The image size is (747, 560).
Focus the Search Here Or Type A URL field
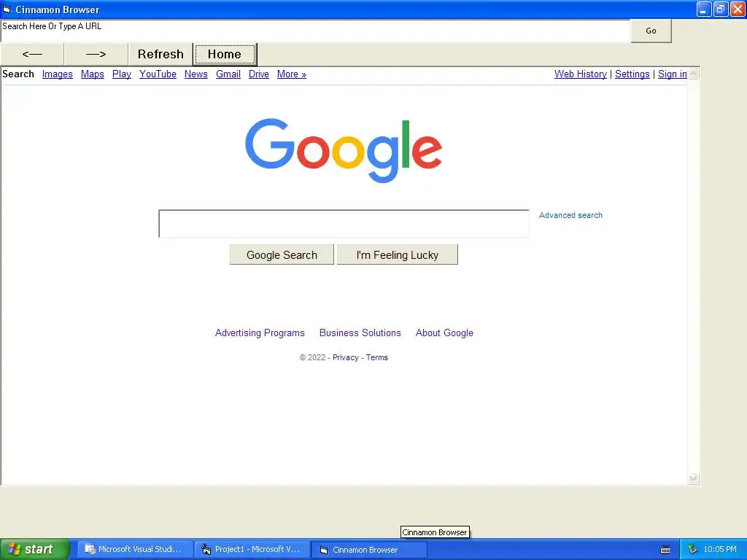coord(315,31)
